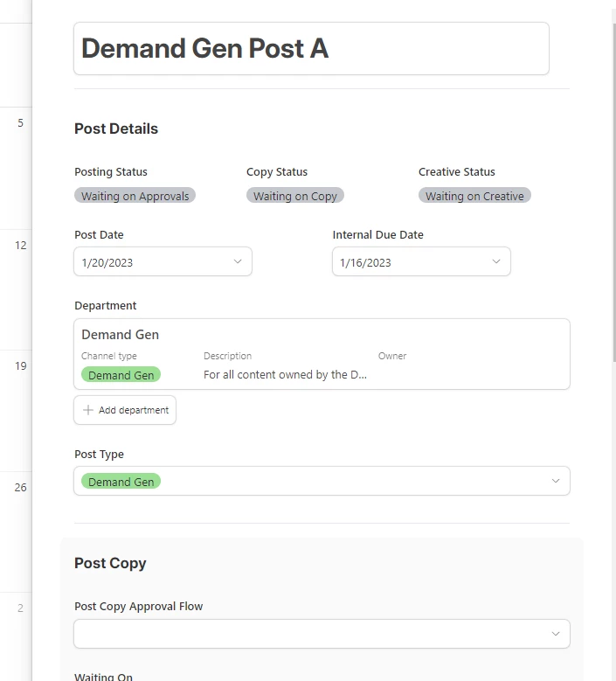Screen dimensions: 616x681
Task: Expand the Post Type dropdown chevron
Action: (x=556, y=481)
